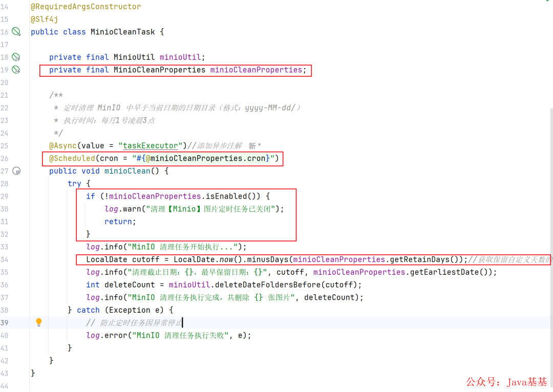Click the @Scheduled annotation
Image resolution: width=553 pixels, height=392 pixels.
point(72,158)
